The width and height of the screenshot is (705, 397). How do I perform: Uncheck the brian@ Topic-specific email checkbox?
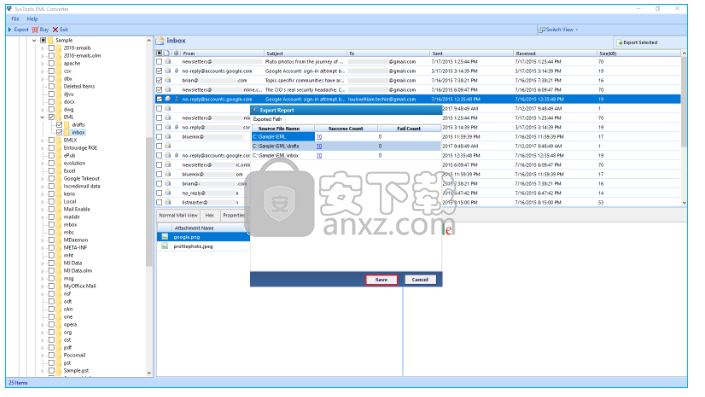159,80
